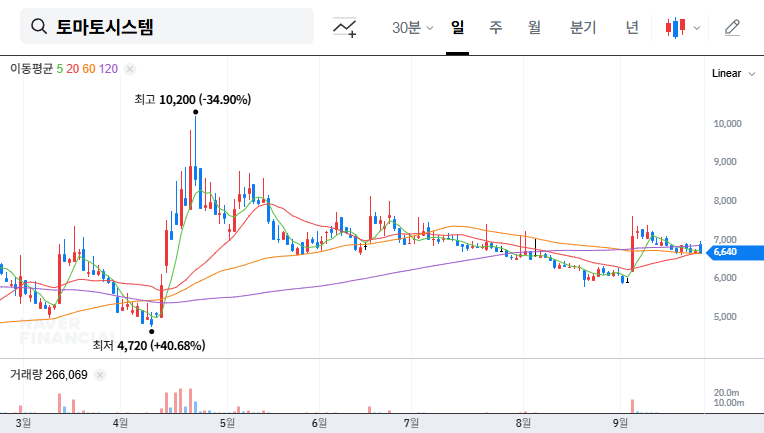Click the 8,000 price axis label

tap(725, 201)
